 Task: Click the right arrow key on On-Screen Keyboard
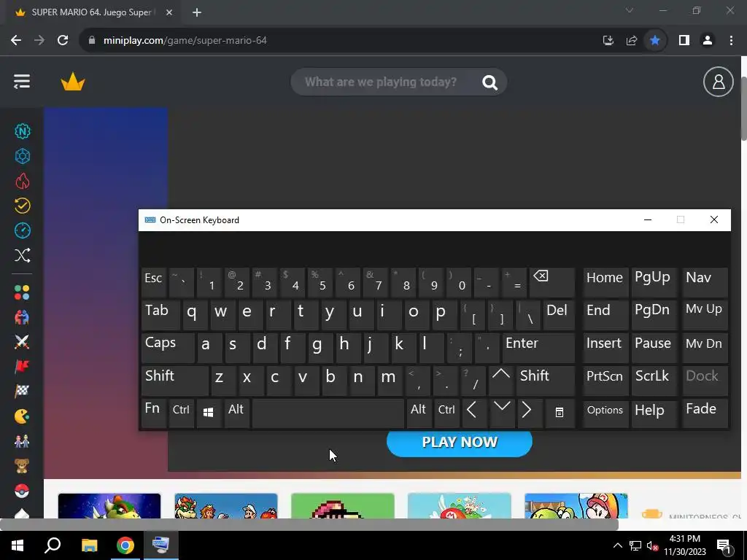click(529, 413)
